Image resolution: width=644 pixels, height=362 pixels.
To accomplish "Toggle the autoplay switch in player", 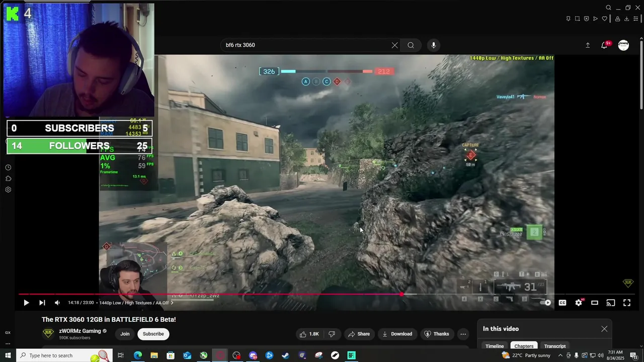I will tap(545, 303).
